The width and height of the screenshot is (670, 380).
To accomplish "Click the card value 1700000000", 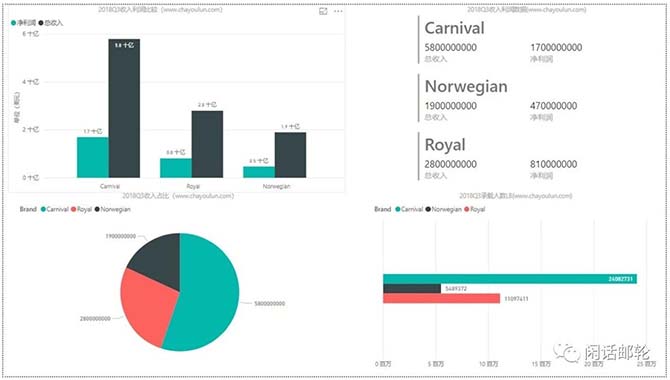I will click(x=556, y=47).
